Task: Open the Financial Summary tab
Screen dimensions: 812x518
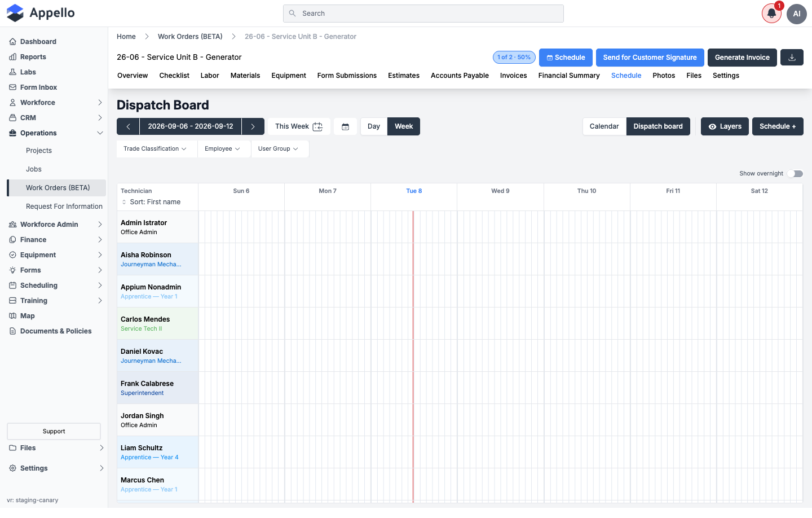Action: (569, 76)
